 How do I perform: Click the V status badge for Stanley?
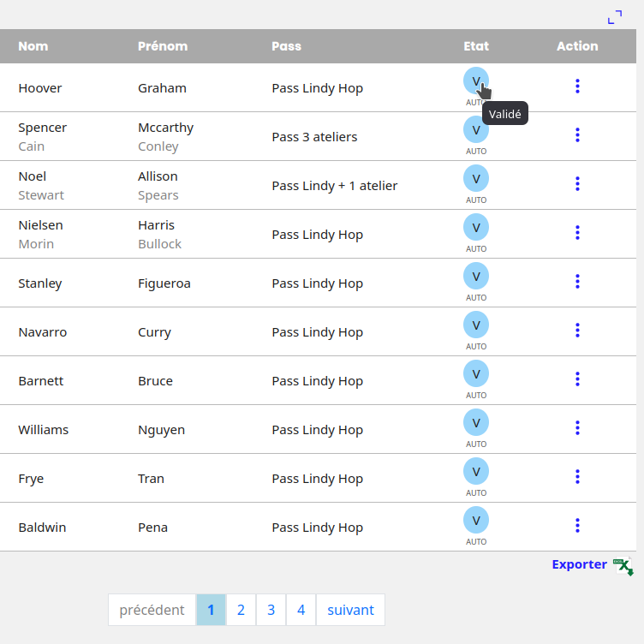(476, 276)
